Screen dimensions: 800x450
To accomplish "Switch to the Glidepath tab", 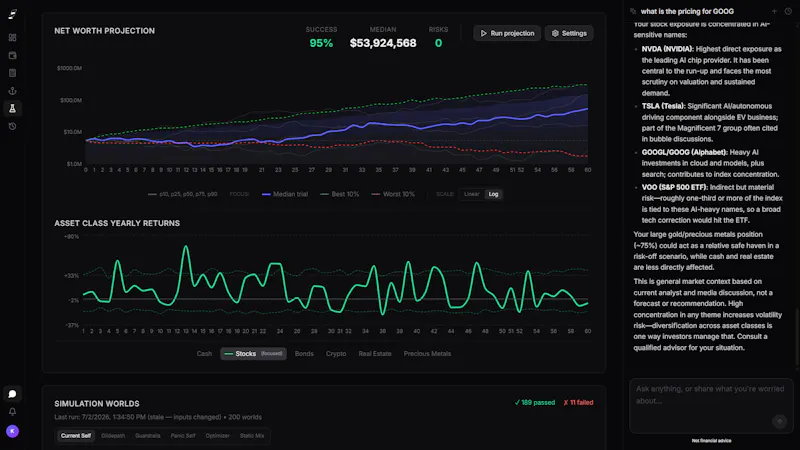I will point(113,436).
